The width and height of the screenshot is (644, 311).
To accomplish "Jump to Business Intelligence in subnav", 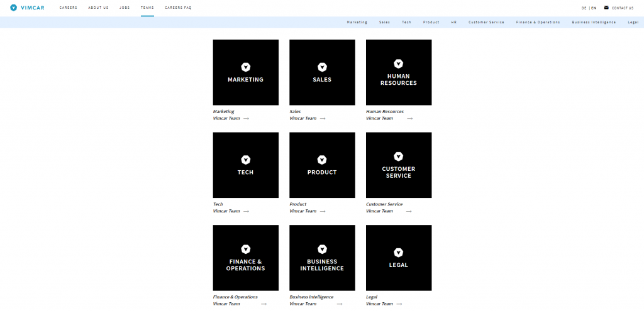I will (x=594, y=22).
